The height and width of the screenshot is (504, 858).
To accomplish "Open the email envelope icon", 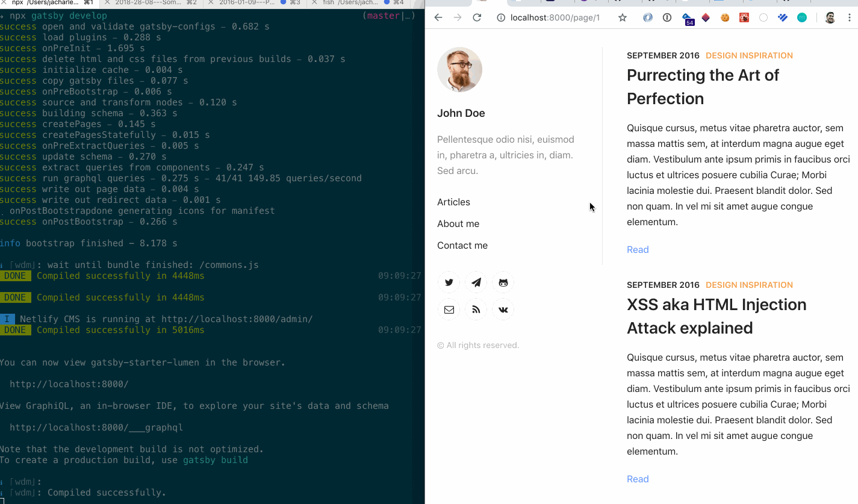I will pyautogui.click(x=449, y=309).
